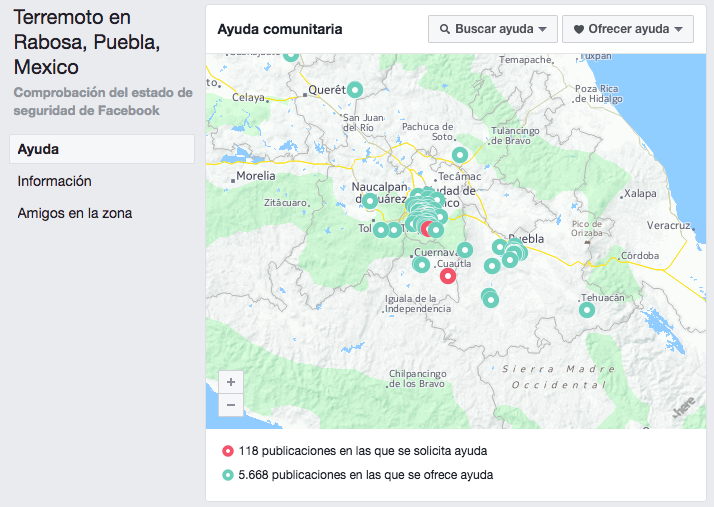Screen dimensions: 714x507
Task: Click the green marker at Naucalpan de Juárez
Action: [370, 200]
